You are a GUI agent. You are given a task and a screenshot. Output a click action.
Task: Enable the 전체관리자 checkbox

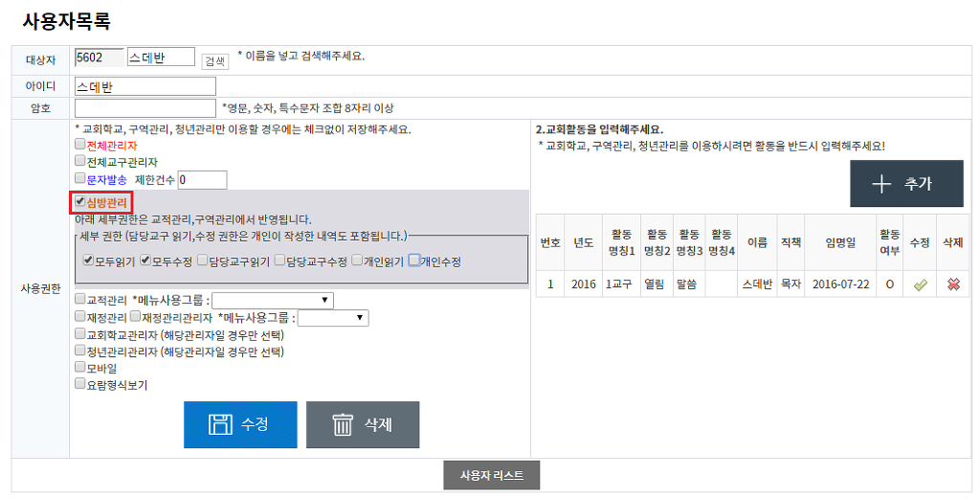click(x=80, y=145)
